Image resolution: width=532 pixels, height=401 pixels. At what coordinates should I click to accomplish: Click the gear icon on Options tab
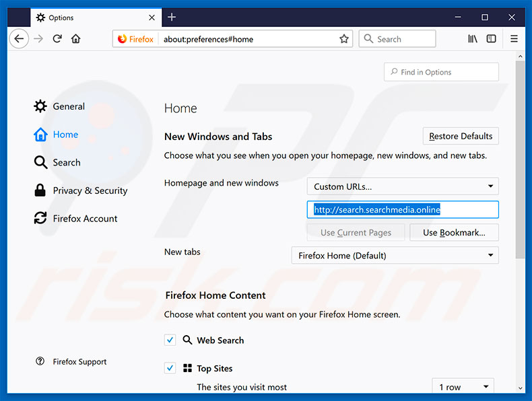coord(40,17)
